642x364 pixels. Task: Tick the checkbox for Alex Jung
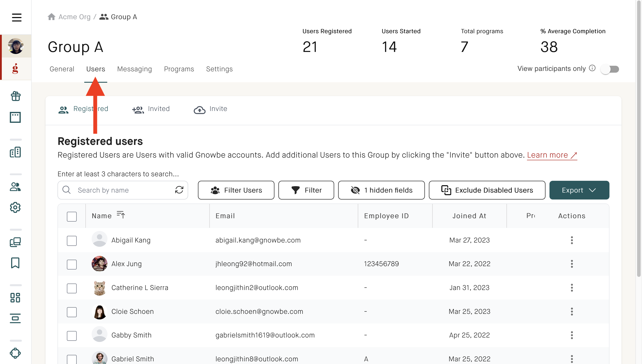tap(72, 264)
